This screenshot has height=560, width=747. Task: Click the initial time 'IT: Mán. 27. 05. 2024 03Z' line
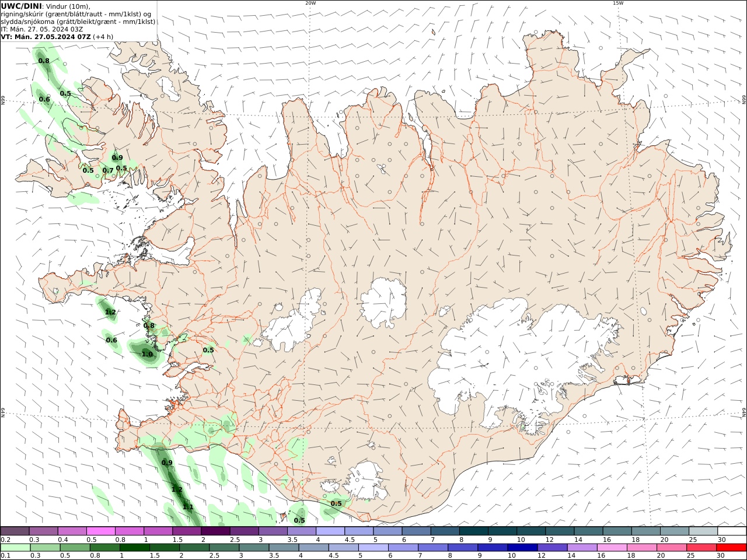42,29
